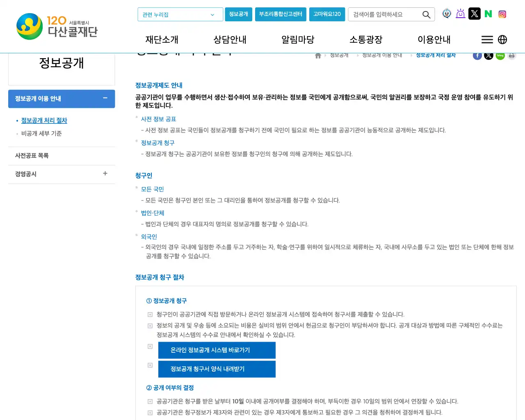Screen dimensions: 525x420
Task: Click 온라인 정보공개 시스템 바로가기 button
Action: (217, 350)
